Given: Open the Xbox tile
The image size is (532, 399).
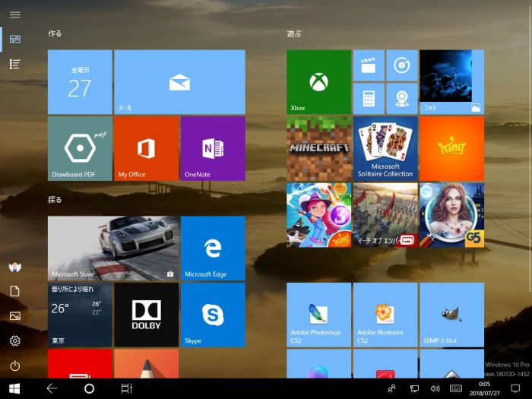Looking at the screenshot, I should [x=318, y=82].
